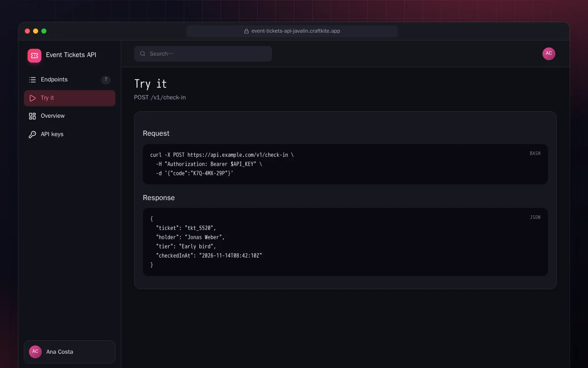This screenshot has height=368, width=588.
Task: Click the API keys key icon
Action: (x=32, y=134)
